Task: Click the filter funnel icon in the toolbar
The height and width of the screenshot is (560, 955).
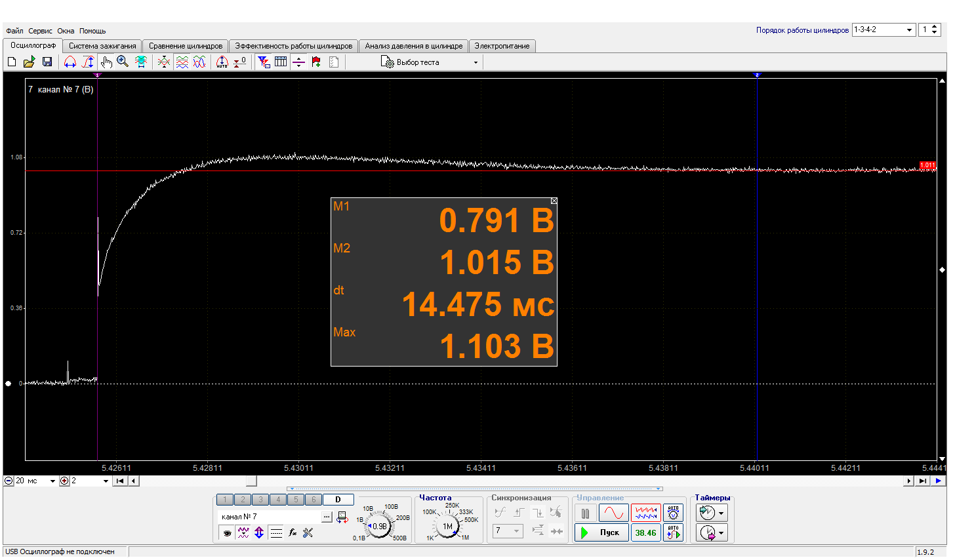Action: pyautogui.click(x=264, y=62)
